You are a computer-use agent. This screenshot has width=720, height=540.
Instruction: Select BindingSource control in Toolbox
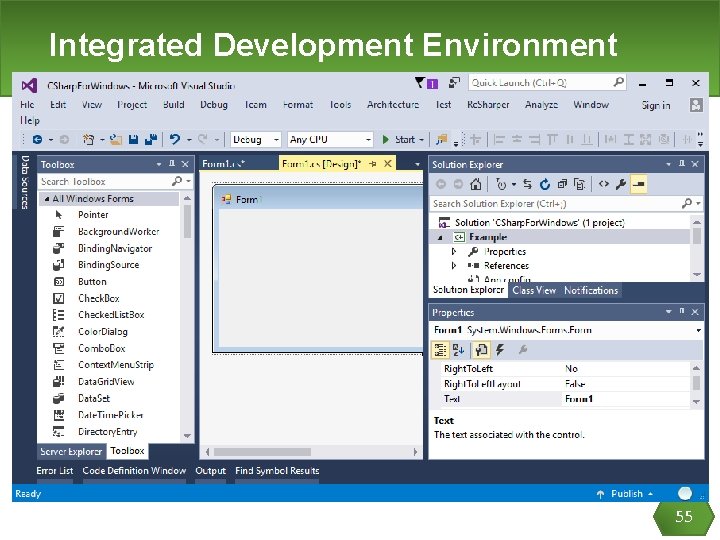[108, 264]
